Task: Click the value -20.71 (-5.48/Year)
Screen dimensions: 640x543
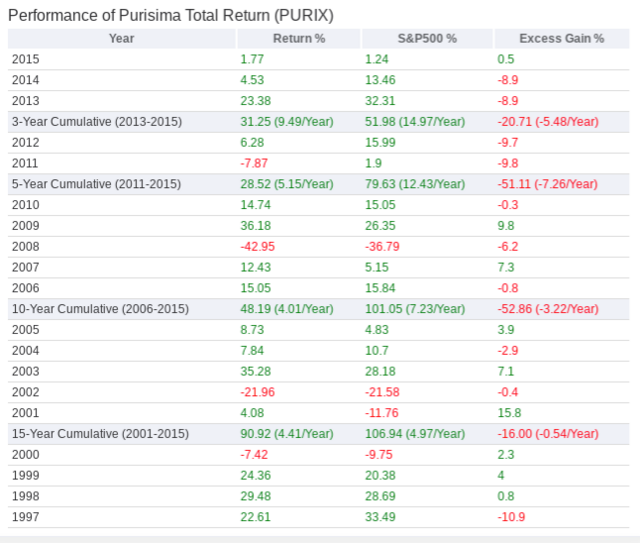Action: click(x=548, y=122)
